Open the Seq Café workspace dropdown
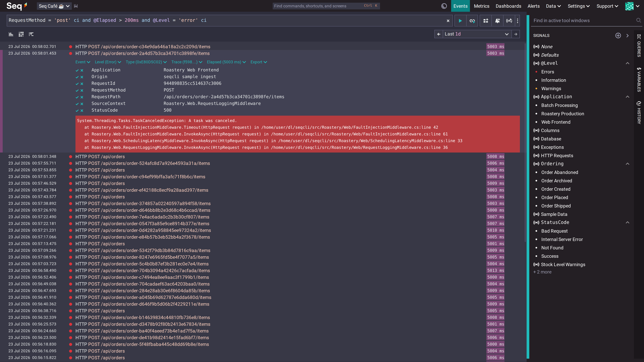The width and height of the screenshot is (644, 362). pos(54,6)
